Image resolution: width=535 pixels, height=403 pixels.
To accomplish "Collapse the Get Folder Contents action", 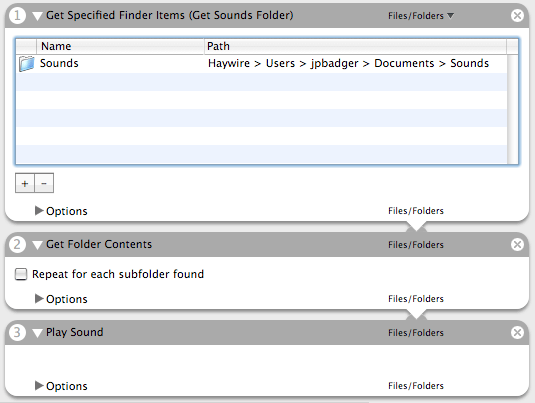I will [x=37, y=245].
